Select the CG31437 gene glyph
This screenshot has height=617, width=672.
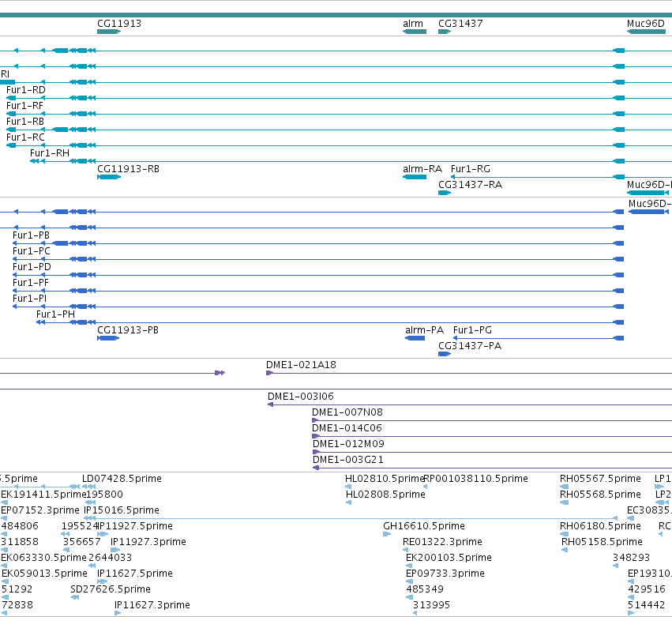click(x=445, y=32)
